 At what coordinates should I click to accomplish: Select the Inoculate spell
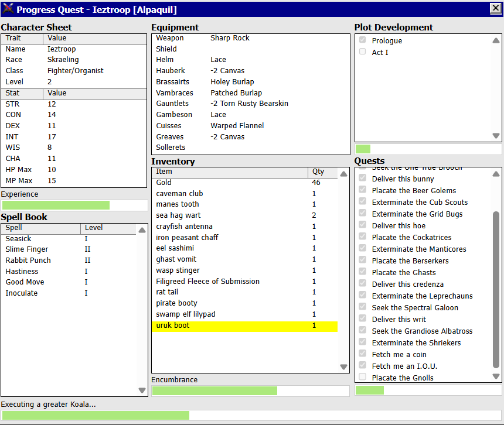point(69,294)
